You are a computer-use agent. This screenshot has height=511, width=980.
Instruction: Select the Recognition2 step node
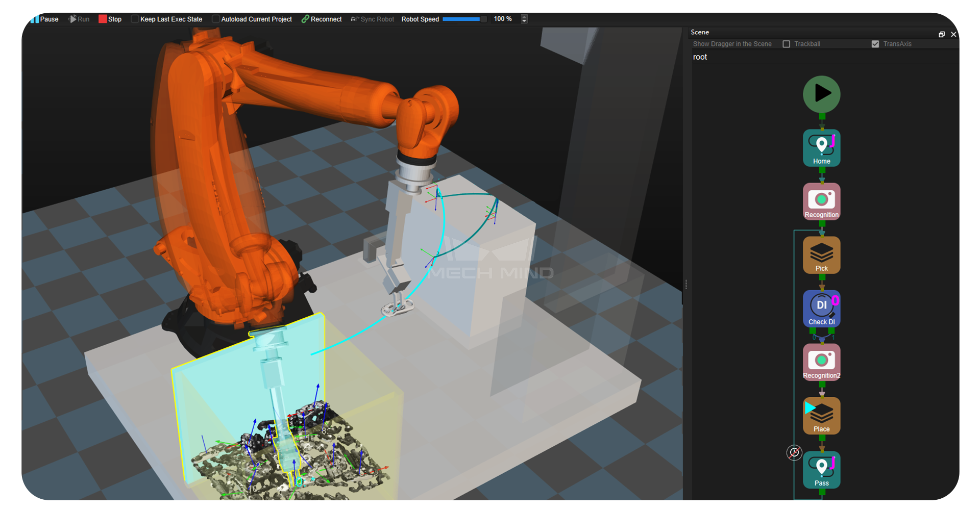[821, 362]
